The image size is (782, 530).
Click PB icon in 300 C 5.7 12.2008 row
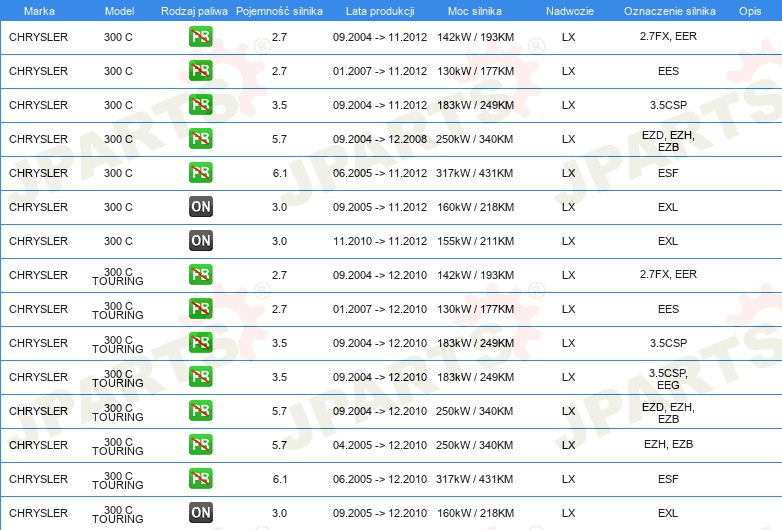200,139
